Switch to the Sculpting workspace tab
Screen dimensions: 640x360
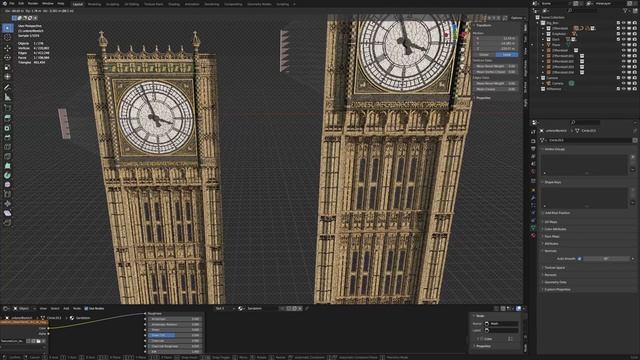tap(113, 4)
